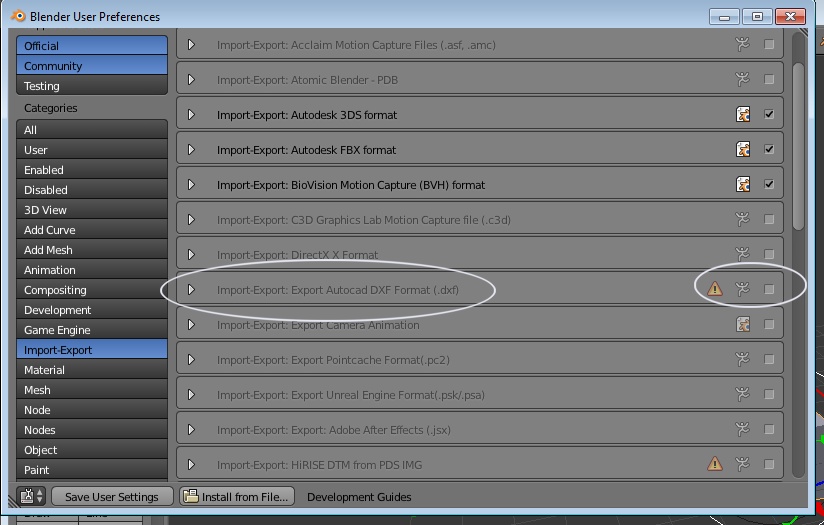Enable the Export Autocad DXF Format addon
This screenshot has height=525, width=824.
(x=769, y=289)
